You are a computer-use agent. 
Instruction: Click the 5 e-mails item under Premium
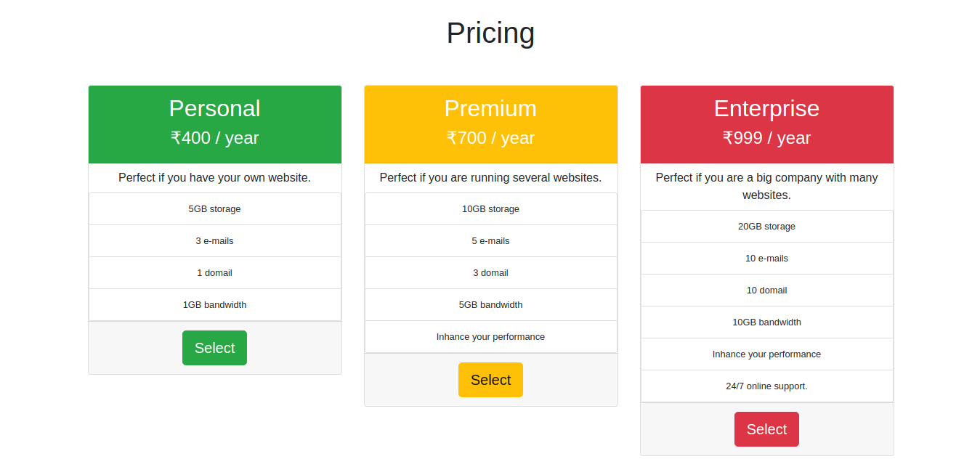click(490, 240)
